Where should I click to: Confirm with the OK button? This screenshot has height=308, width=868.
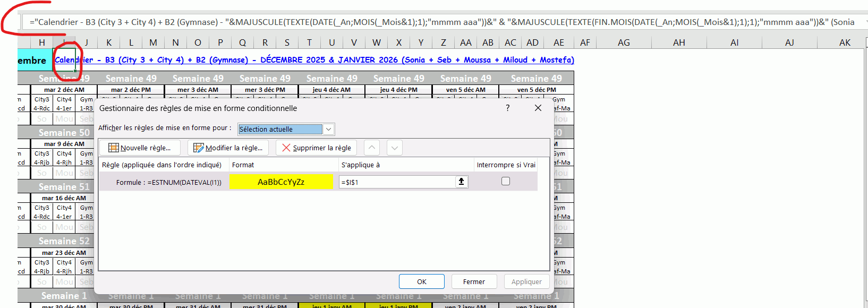421,281
